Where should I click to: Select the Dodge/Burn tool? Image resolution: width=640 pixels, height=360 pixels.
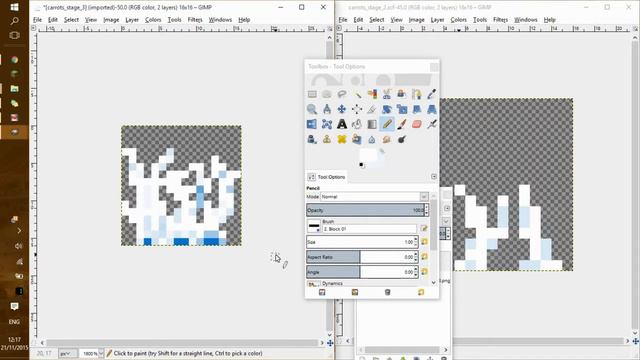point(402,140)
